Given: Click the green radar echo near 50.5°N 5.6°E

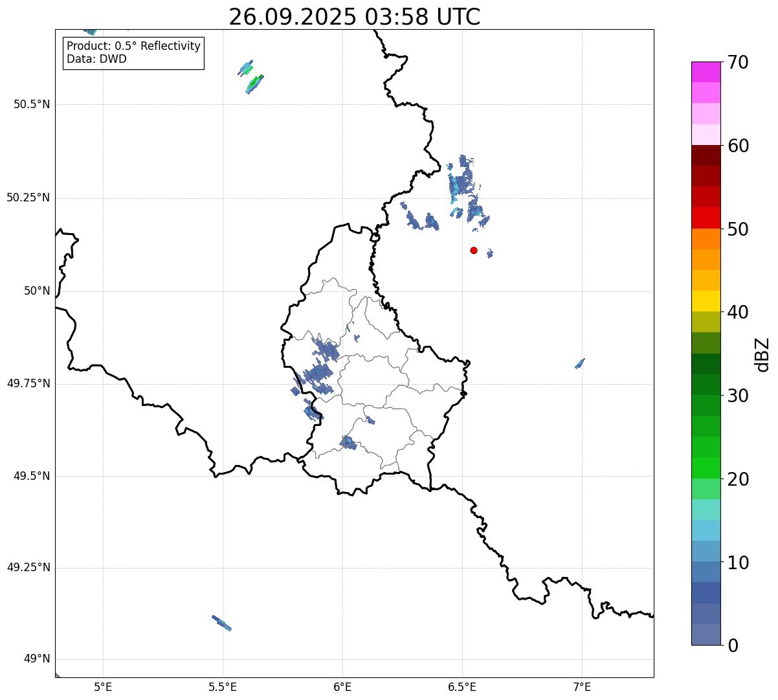Looking at the screenshot, I should (254, 84).
